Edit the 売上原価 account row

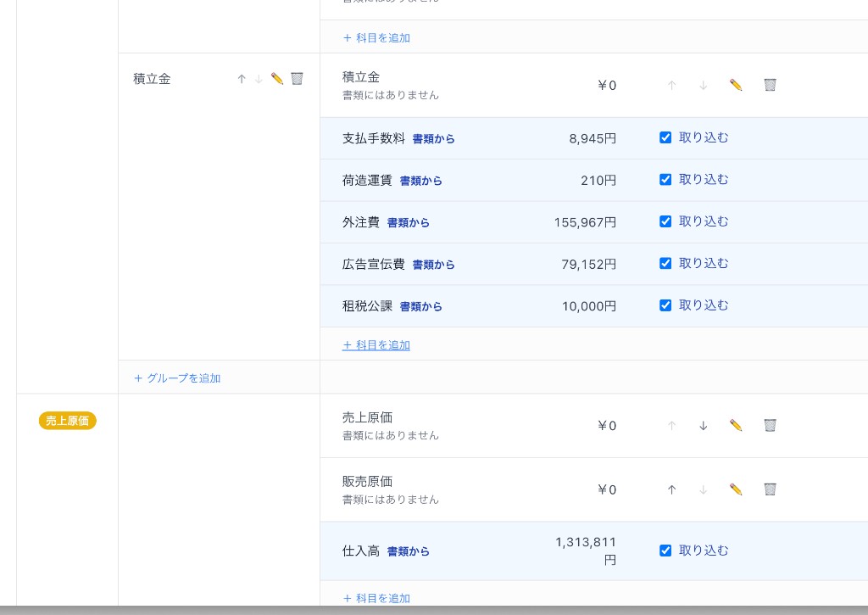tap(736, 425)
